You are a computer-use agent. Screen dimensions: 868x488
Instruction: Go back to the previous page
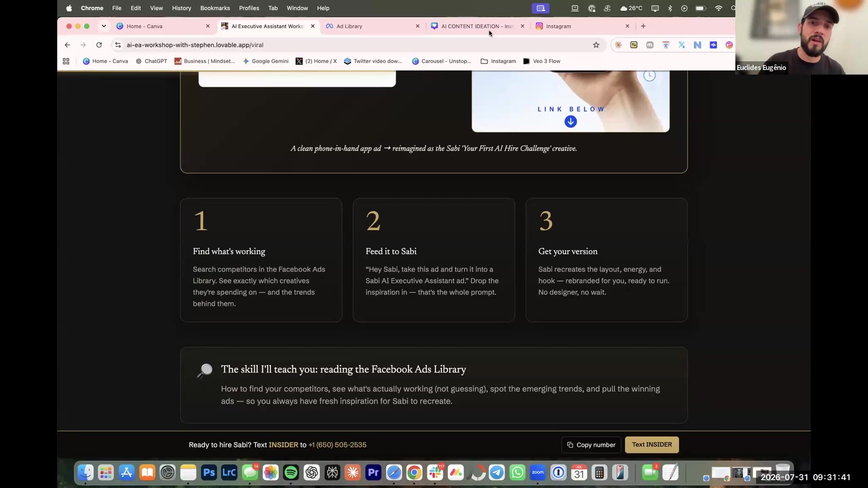coord(67,45)
